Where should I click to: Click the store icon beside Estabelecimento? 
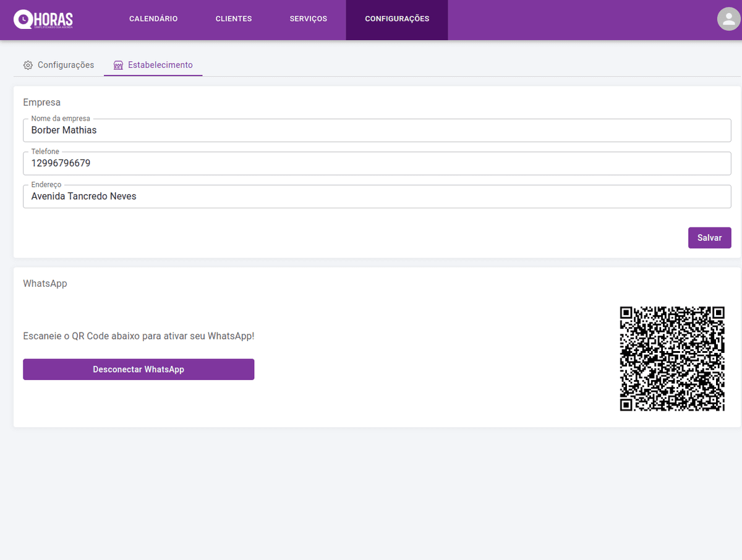point(119,65)
